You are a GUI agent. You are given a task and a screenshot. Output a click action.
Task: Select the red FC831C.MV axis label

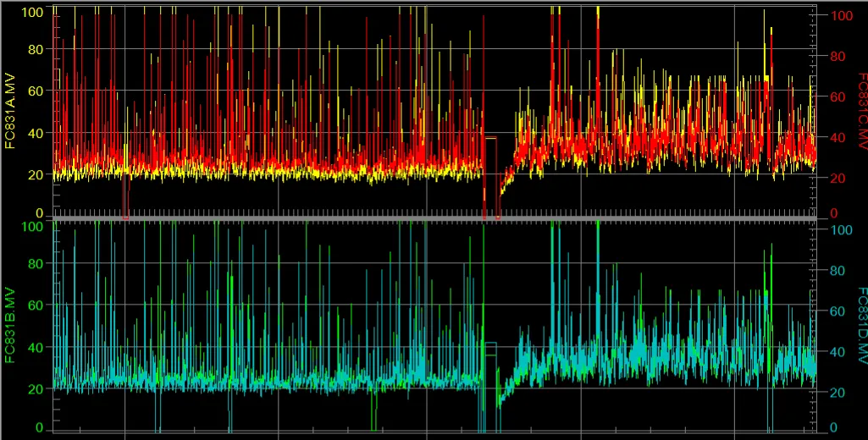point(861,111)
